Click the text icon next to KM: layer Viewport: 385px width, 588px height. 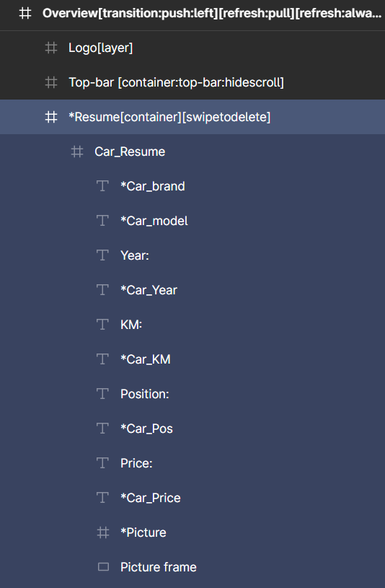click(102, 325)
